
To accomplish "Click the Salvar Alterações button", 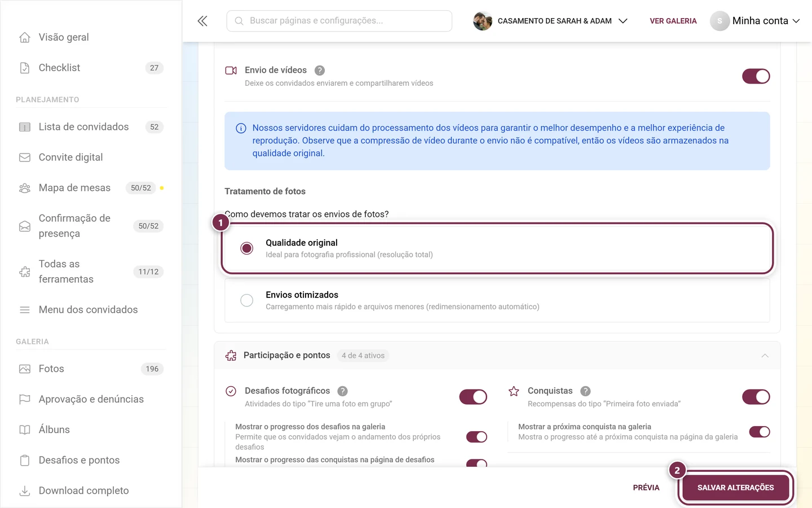I will (735, 488).
